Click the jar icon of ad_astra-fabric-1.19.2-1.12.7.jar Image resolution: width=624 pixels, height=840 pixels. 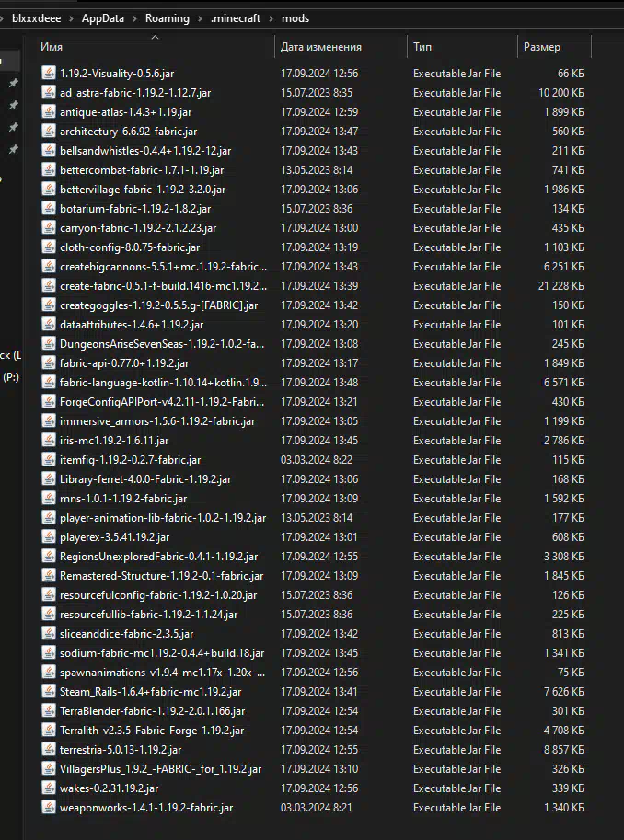[x=49, y=93]
